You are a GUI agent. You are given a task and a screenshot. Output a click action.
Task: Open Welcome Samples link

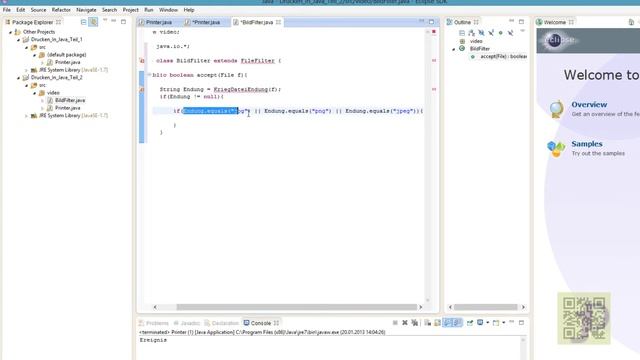[587, 144]
